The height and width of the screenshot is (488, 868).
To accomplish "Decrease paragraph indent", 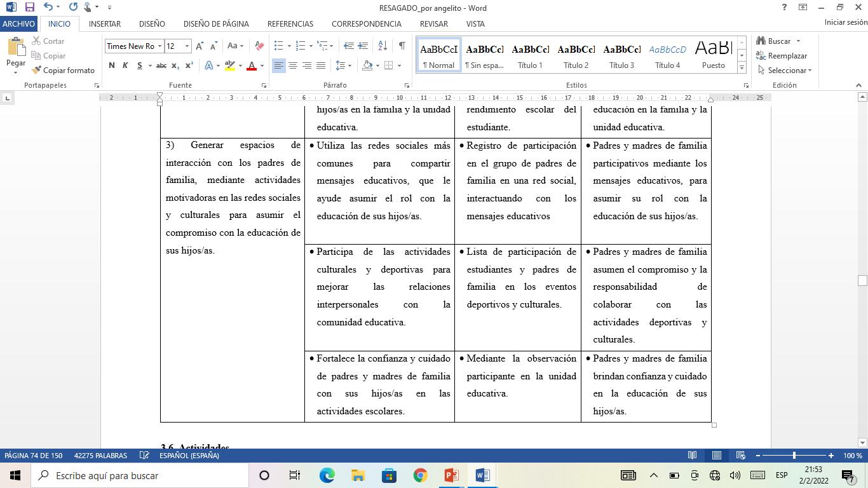I will 349,46.
